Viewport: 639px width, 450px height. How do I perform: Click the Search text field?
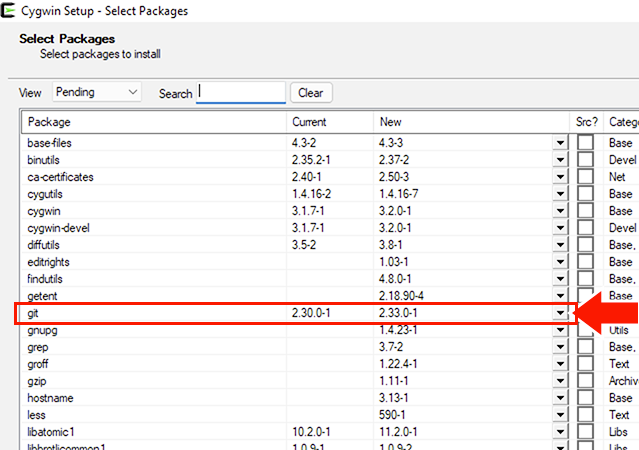[241, 93]
